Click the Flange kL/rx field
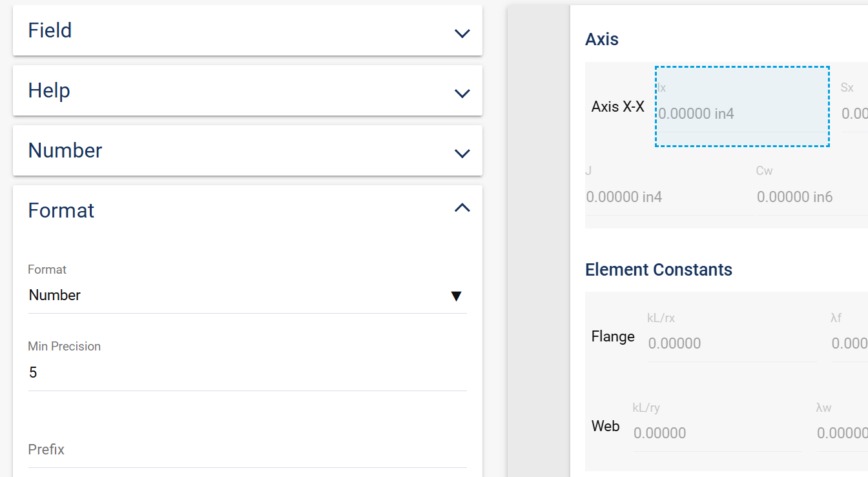The height and width of the screenshot is (477, 868). pyautogui.click(x=731, y=343)
